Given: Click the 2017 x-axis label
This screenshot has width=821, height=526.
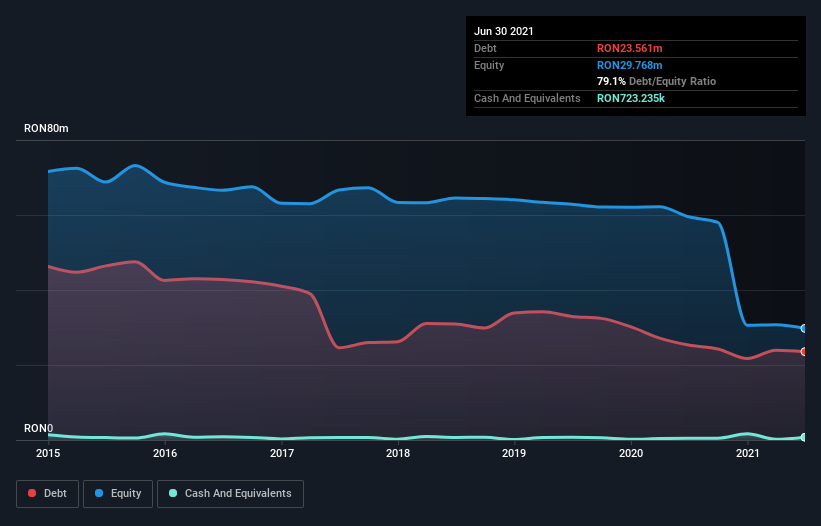Looking at the screenshot, I should 282,453.
